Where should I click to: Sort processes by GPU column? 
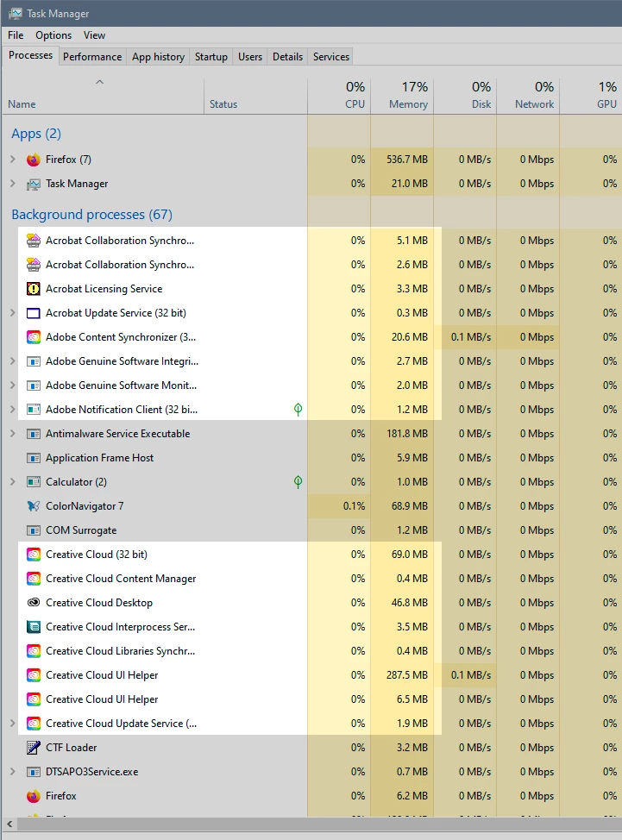pyautogui.click(x=591, y=96)
